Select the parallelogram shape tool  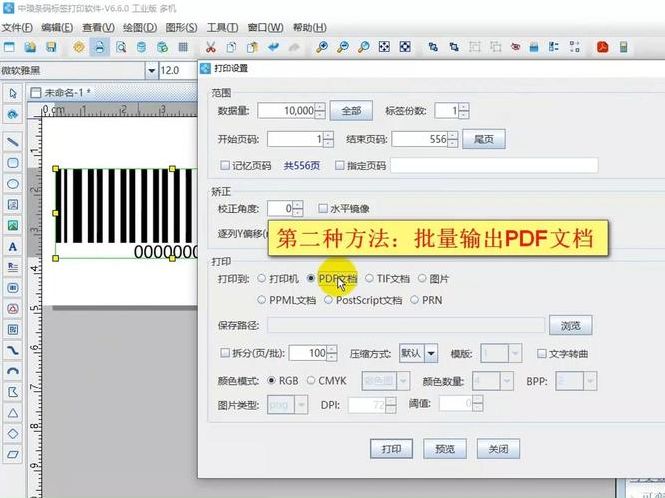(x=13, y=454)
